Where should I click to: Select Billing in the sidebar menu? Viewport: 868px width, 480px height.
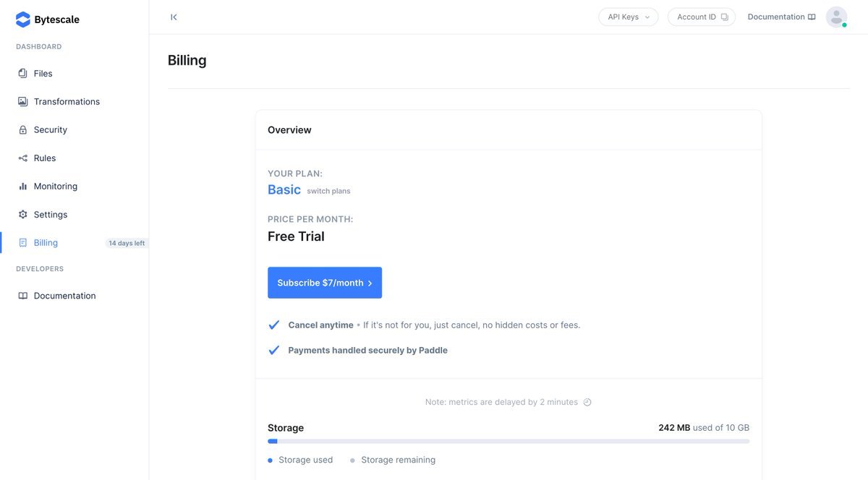(x=46, y=243)
